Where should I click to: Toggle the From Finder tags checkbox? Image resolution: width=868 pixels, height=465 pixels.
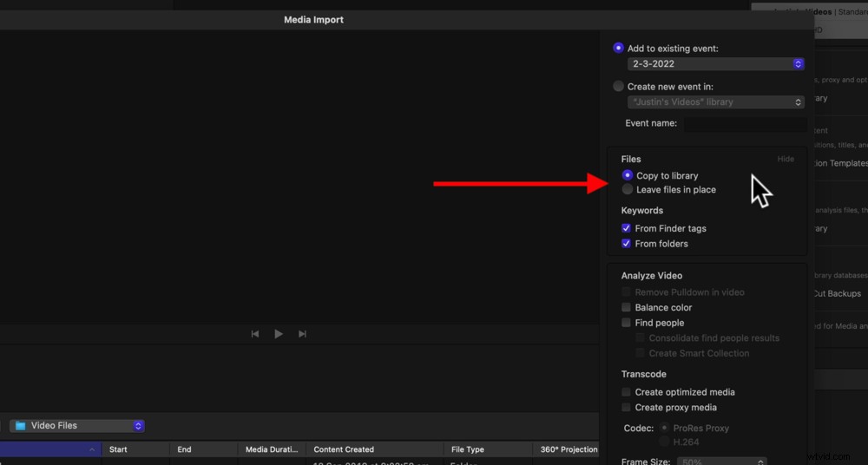(x=626, y=228)
